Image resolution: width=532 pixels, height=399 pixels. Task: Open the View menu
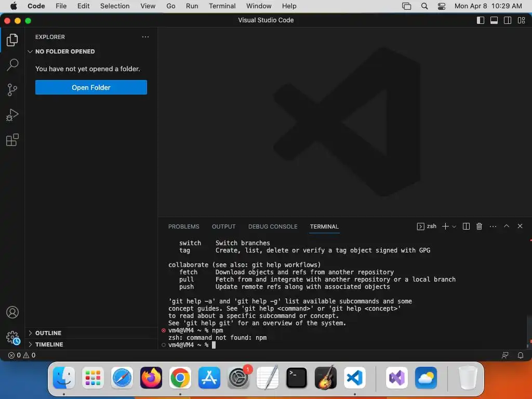click(x=148, y=6)
